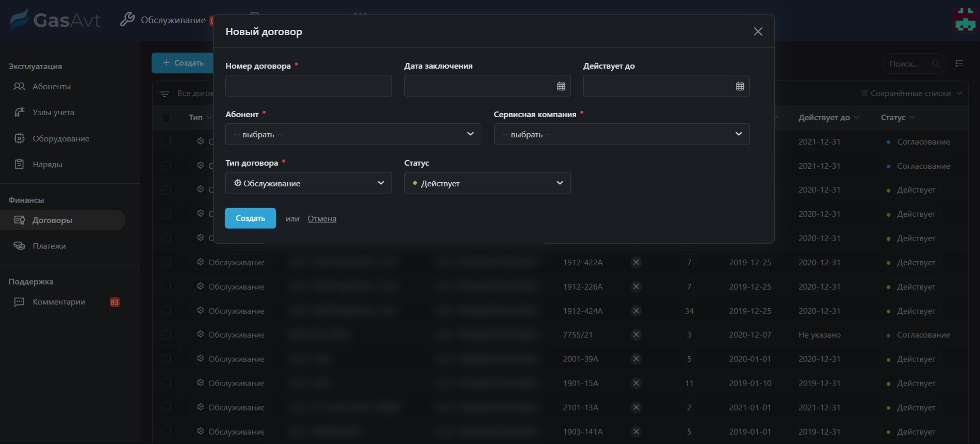The height and width of the screenshot is (444, 980).
Task: Open Наряды in sidebar
Action: point(47,164)
